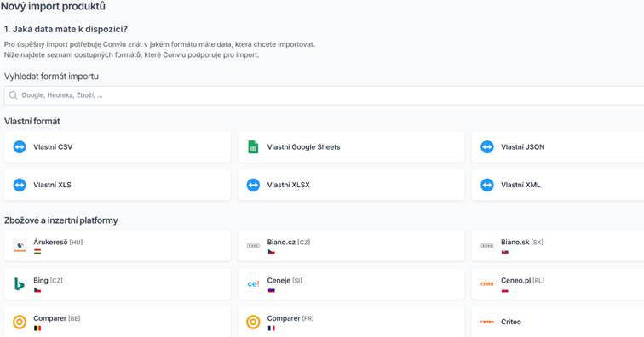Screen dimensions: 644x337
Task: Choose the Vlastní XLSX import option
Action: [x=351, y=186]
